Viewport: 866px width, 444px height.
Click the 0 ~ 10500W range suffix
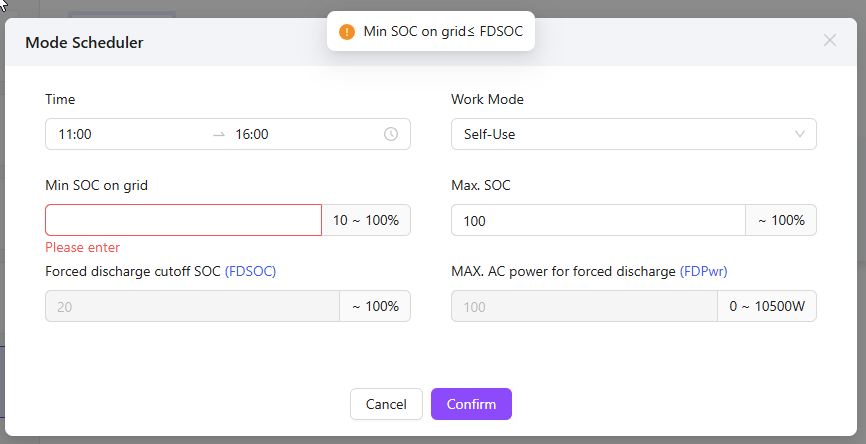[767, 306]
